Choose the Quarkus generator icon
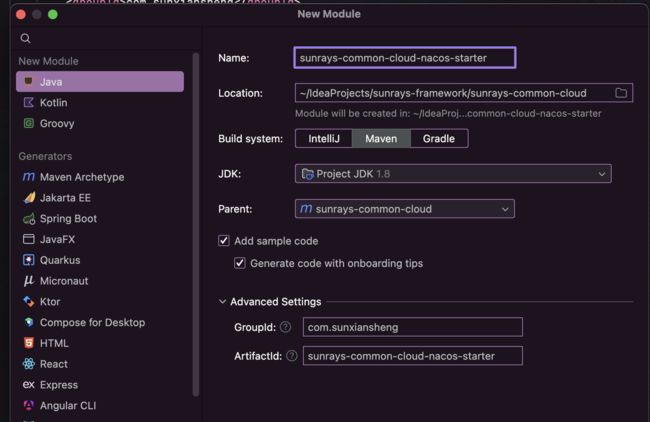Image resolution: width=650 pixels, height=422 pixels. [x=29, y=260]
